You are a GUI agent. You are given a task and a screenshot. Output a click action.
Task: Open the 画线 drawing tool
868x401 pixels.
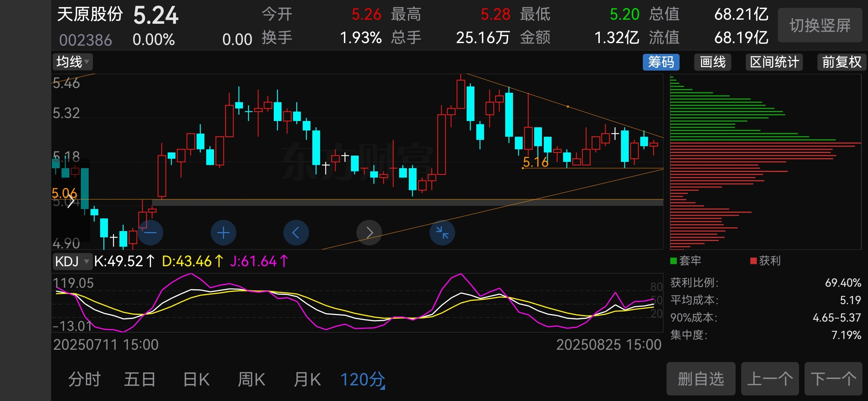pyautogui.click(x=713, y=62)
